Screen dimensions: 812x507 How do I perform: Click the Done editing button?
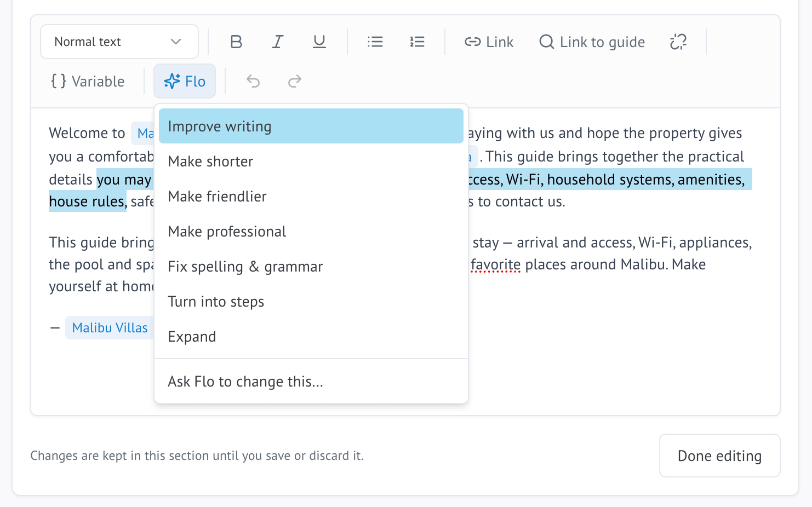(x=719, y=456)
